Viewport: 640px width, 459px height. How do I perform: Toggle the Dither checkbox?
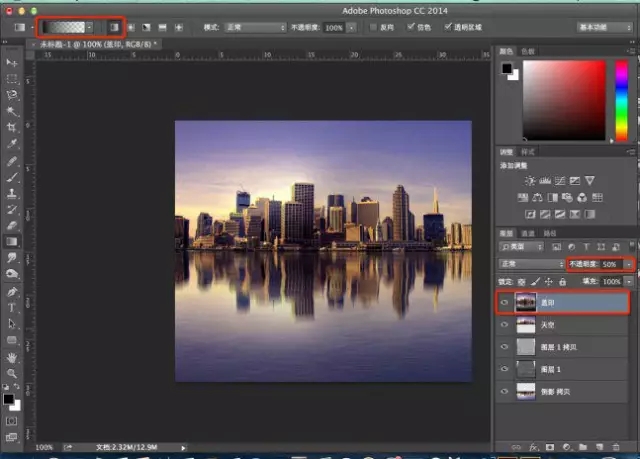coord(409,26)
